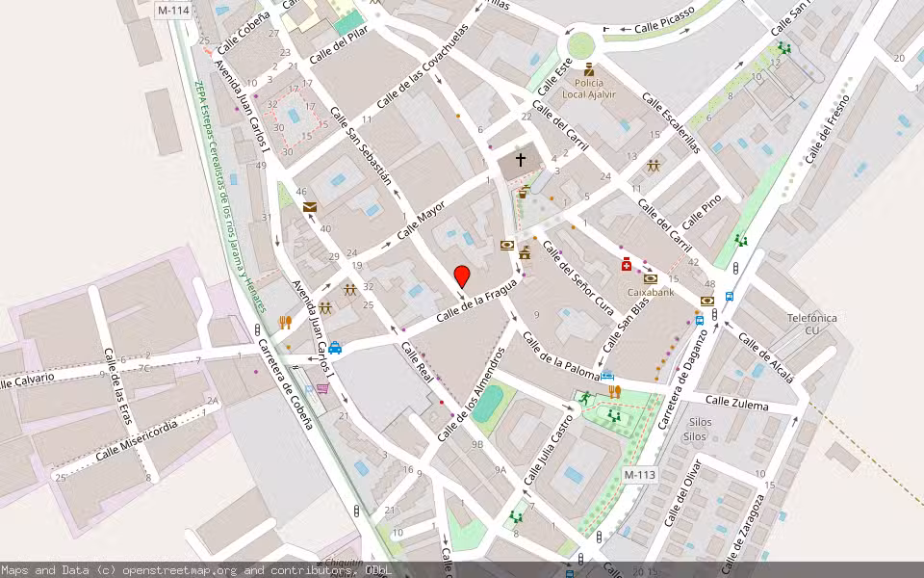Select the Calle Escalerillas label
The height and width of the screenshot is (578, 924).
pyautogui.click(x=671, y=122)
